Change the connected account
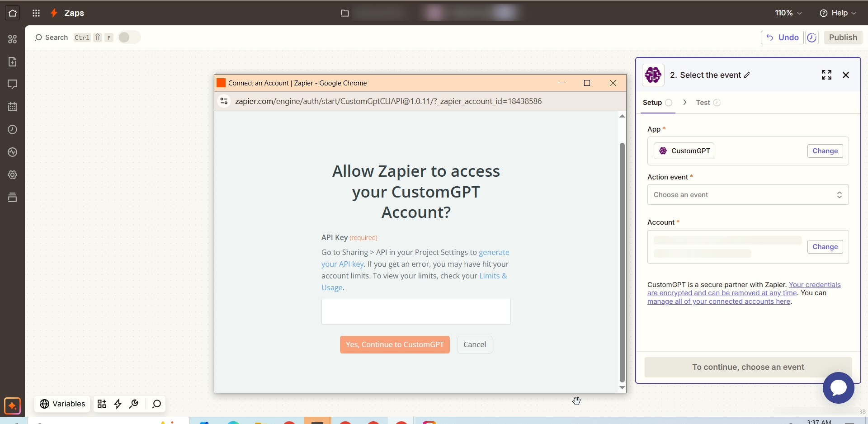Image resolution: width=868 pixels, height=424 pixels. (825, 247)
